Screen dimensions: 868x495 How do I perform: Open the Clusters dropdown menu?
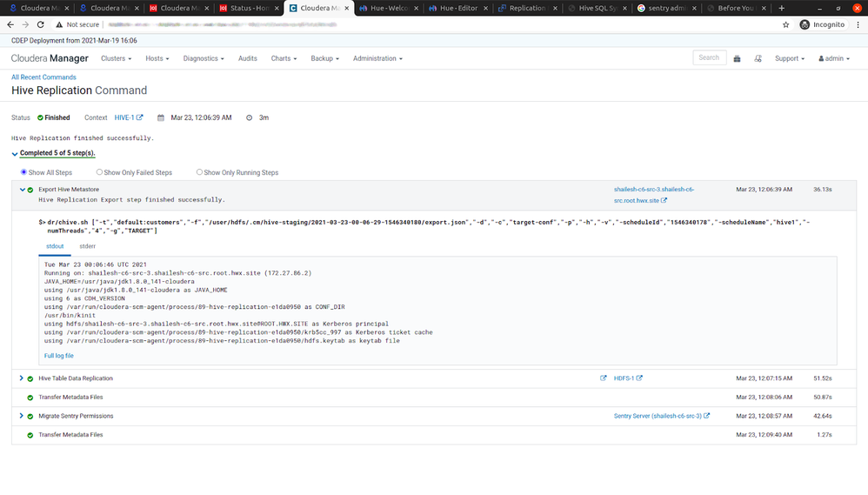click(117, 58)
